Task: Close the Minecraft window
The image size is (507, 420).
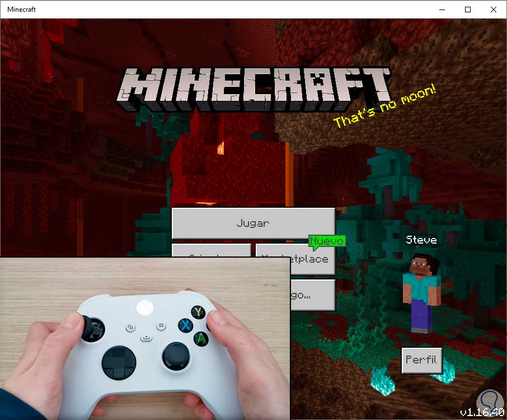Action: coord(494,10)
